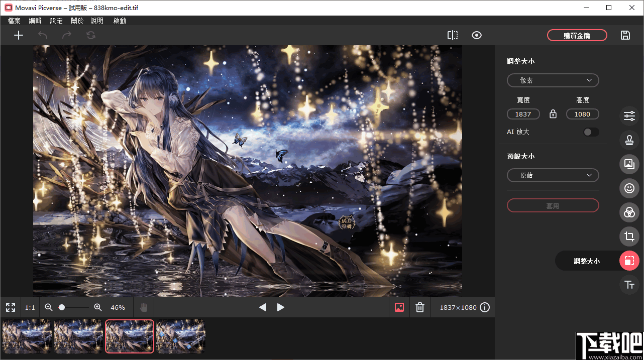This screenshot has height=360, width=644.
Task: Redo the last edit
Action: coord(67,35)
